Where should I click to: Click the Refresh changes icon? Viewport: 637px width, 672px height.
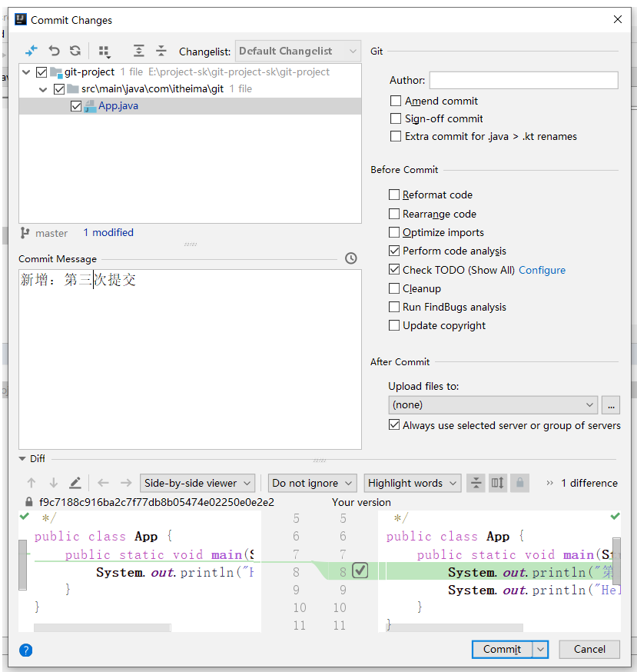(75, 51)
